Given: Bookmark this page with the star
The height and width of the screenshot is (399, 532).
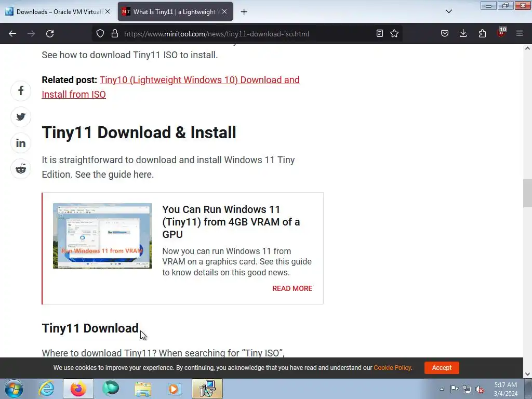Looking at the screenshot, I should 394,33.
